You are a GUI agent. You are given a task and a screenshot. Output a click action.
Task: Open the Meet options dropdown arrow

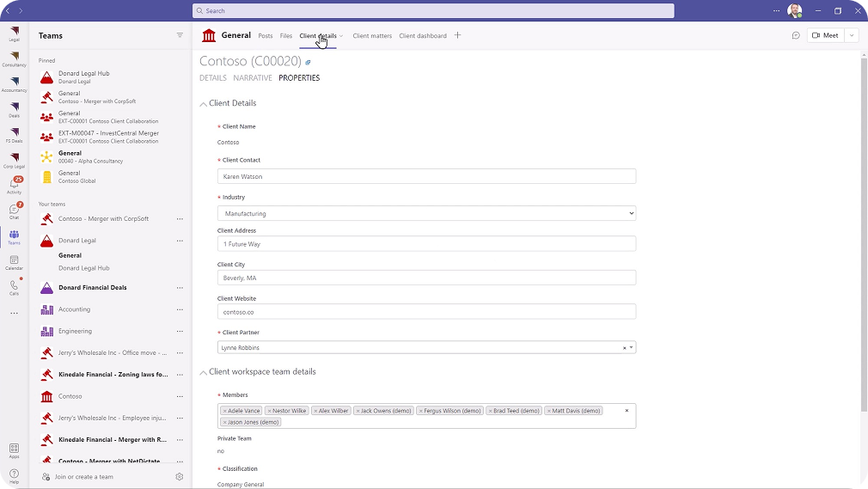tap(852, 35)
